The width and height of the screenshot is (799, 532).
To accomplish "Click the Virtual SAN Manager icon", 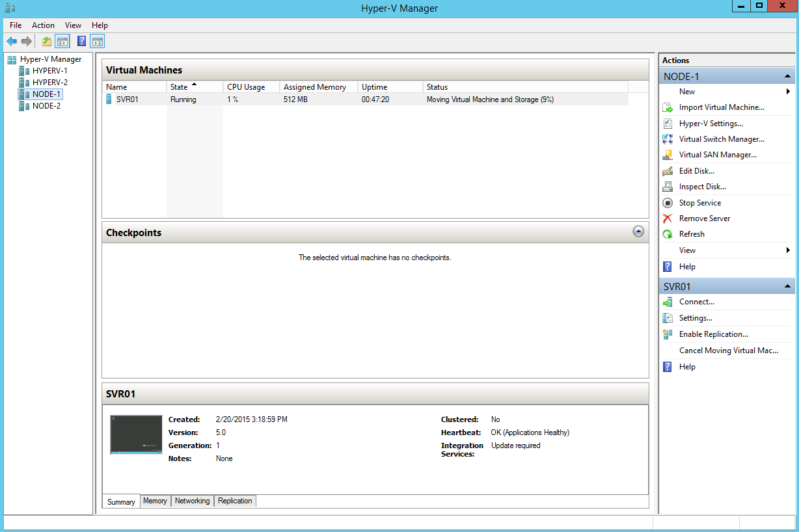I will 668,155.
